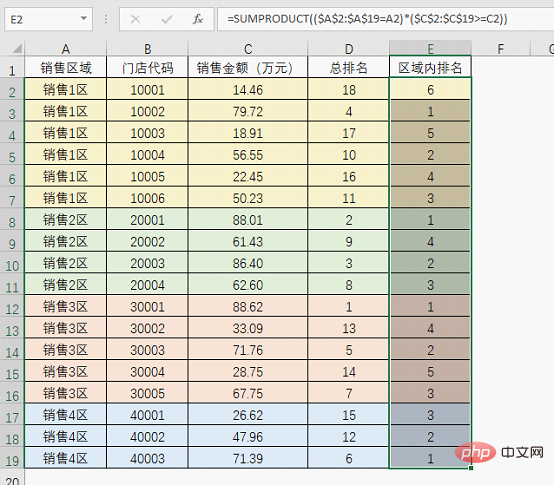Click the Name Box showing E2
This screenshot has width=554, height=485.
(x=48, y=19)
